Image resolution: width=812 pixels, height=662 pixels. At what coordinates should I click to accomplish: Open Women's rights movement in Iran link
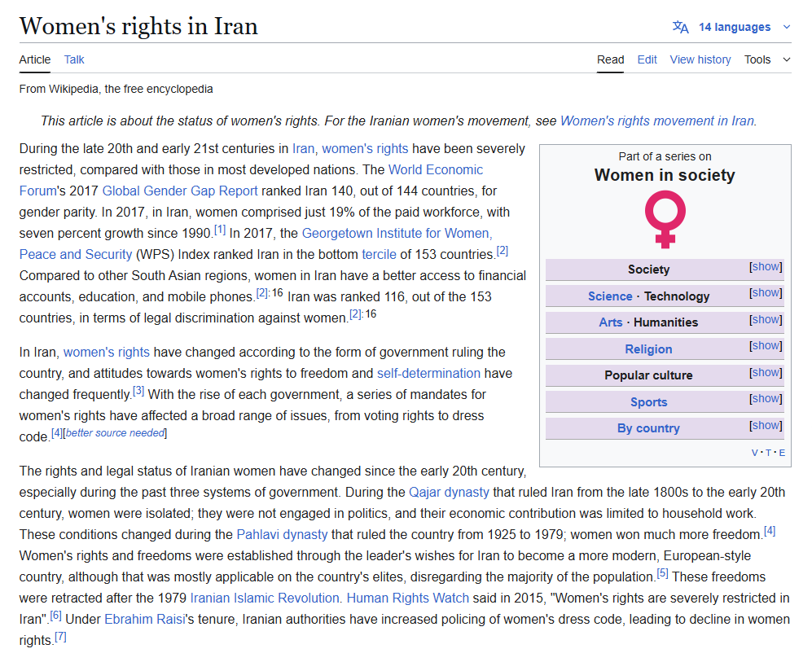[x=656, y=121]
